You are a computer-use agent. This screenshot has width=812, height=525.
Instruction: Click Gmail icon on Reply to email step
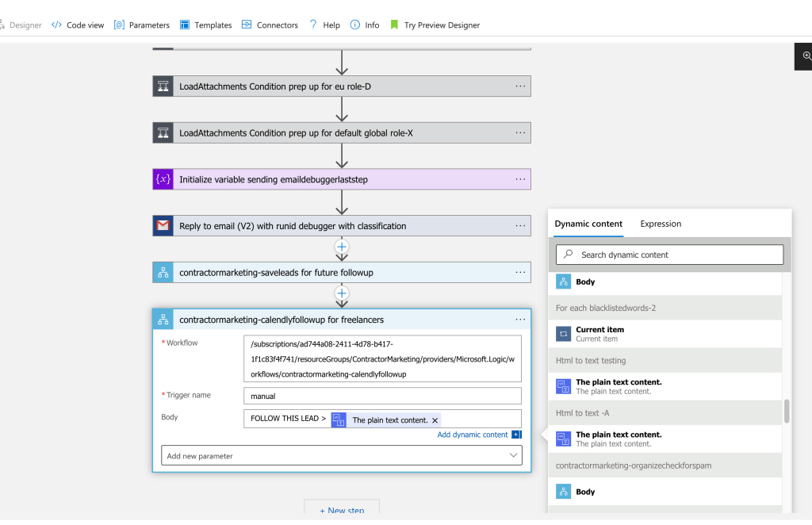163,226
